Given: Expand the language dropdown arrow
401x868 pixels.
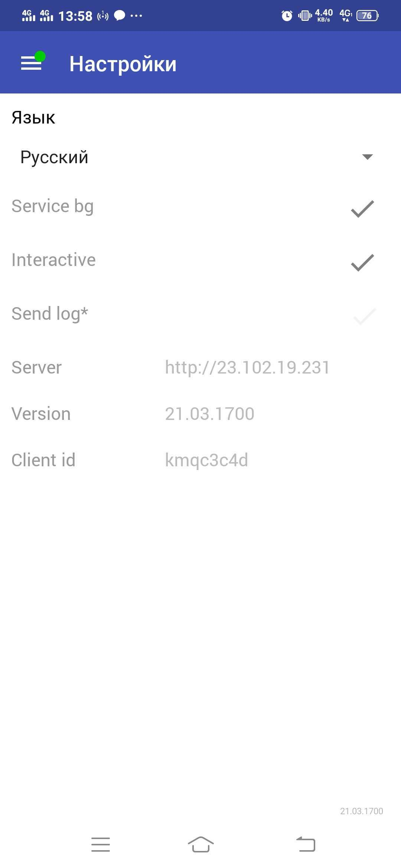Looking at the screenshot, I should click(x=367, y=157).
